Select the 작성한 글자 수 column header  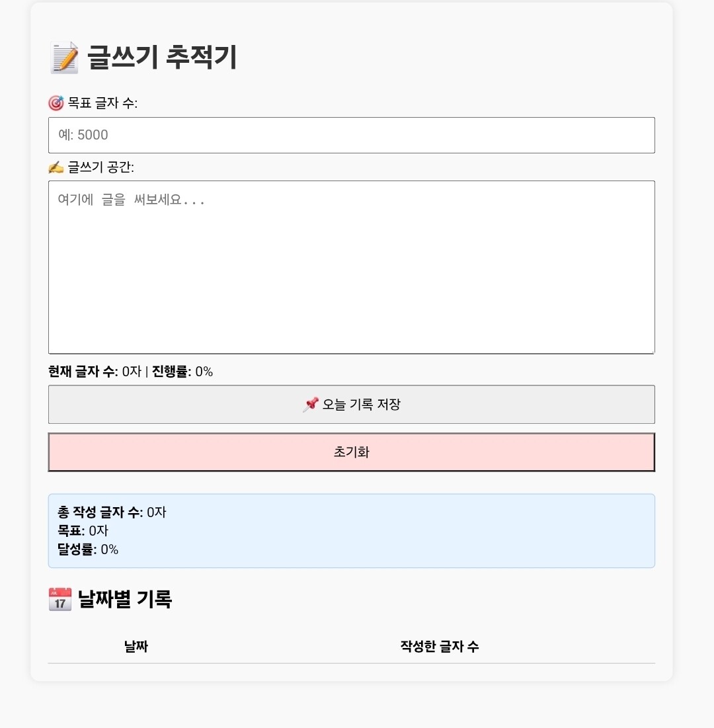click(x=440, y=646)
